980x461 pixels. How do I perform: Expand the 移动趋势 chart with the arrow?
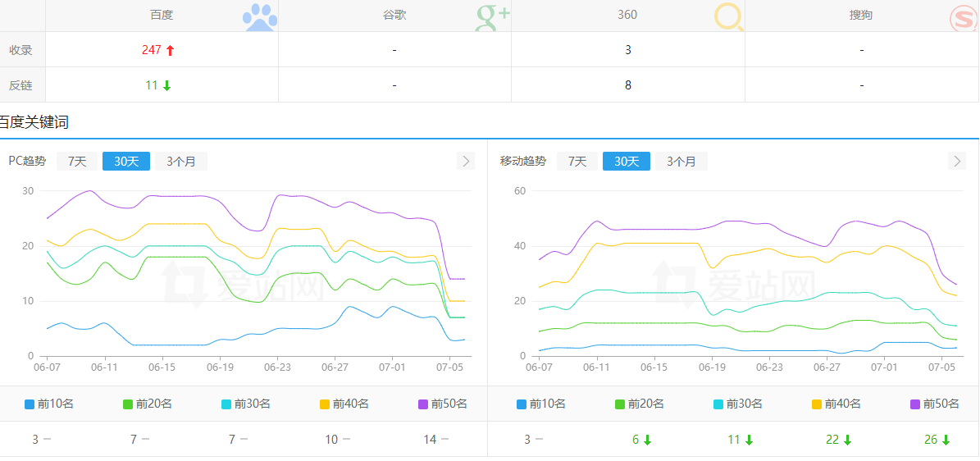tap(957, 161)
